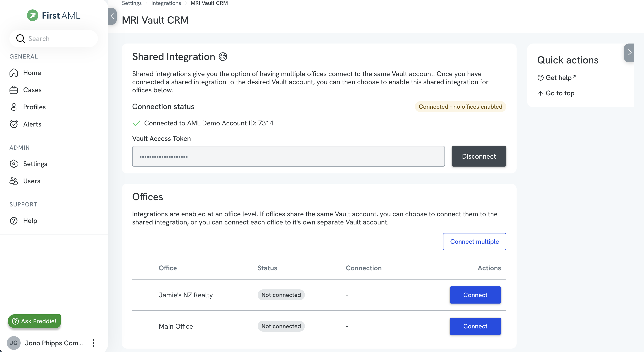The image size is (644, 352).
Task: Go to Profiles in sidebar
Action: click(x=34, y=107)
